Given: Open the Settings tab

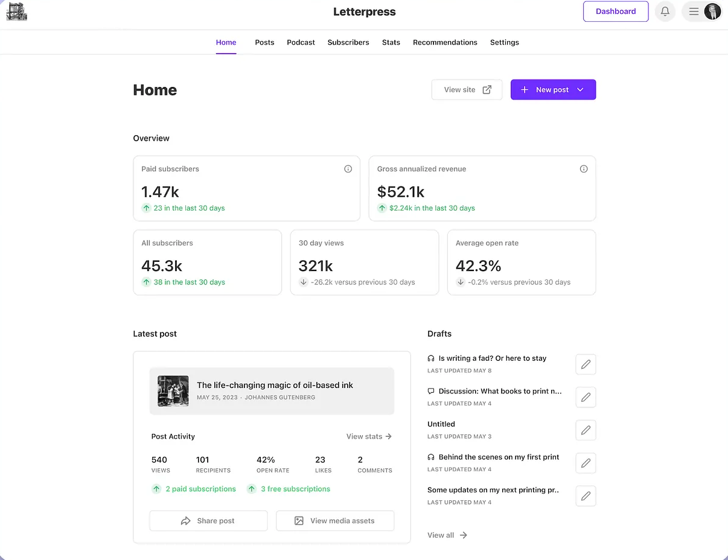Looking at the screenshot, I should pyautogui.click(x=505, y=42).
